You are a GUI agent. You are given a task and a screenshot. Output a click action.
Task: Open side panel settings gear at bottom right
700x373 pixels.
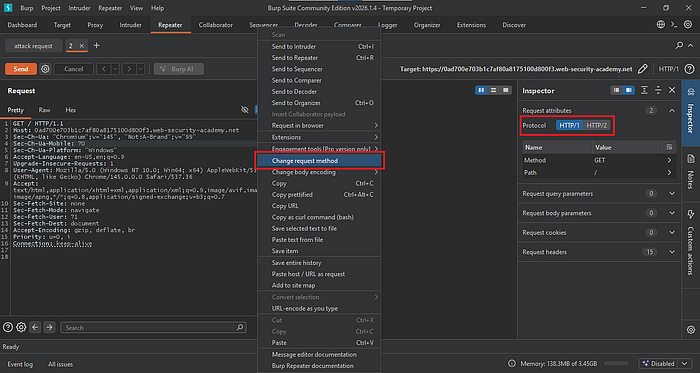pyautogui.click(x=691, y=330)
